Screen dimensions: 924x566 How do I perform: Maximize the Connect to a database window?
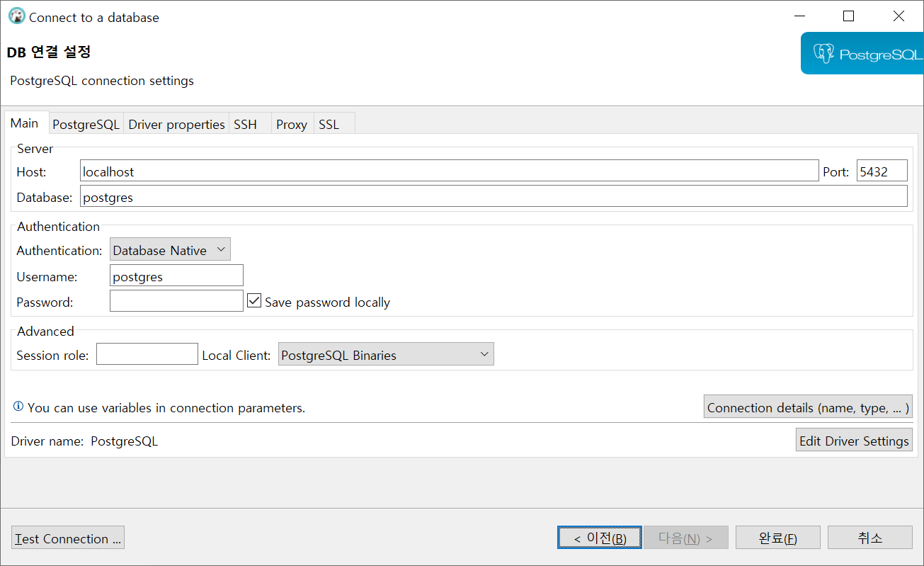[848, 16]
